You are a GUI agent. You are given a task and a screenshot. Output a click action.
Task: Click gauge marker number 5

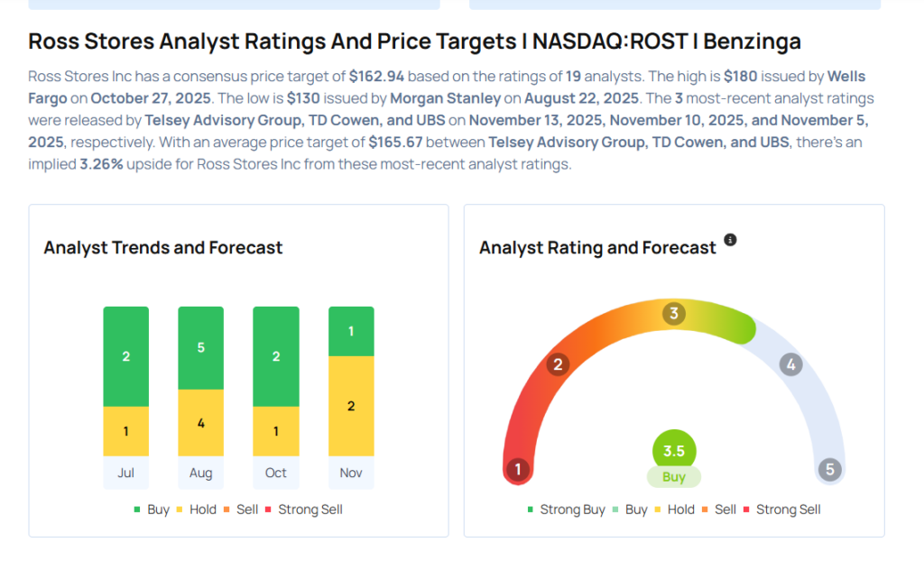click(829, 469)
